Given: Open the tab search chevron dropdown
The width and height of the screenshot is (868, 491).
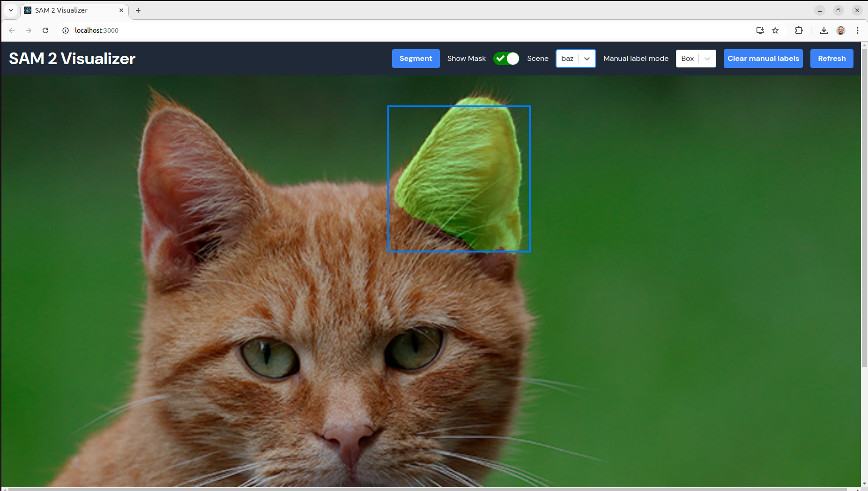Looking at the screenshot, I should click(11, 10).
